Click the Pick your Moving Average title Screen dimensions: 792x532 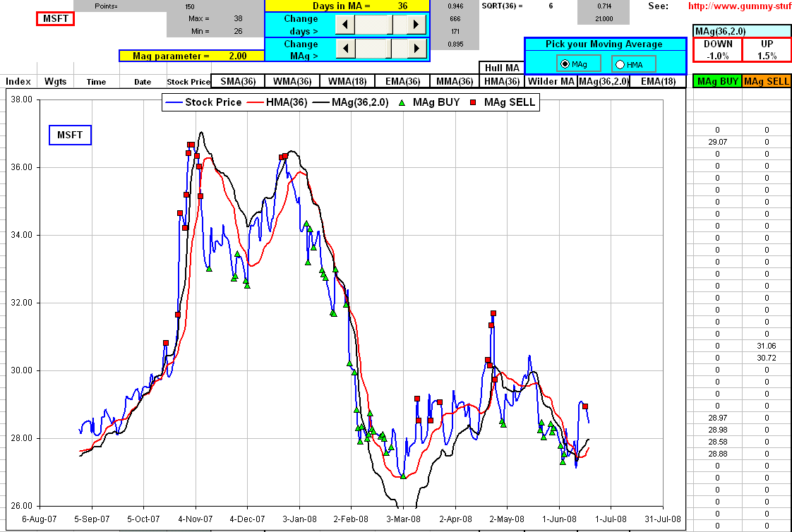pyautogui.click(x=604, y=44)
